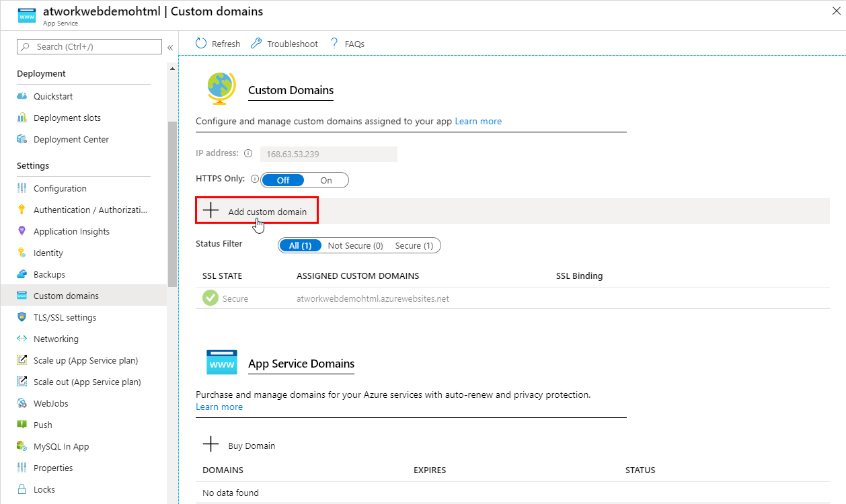
Task: Click the Quickstart cloud icon
Action: [22, 96]
